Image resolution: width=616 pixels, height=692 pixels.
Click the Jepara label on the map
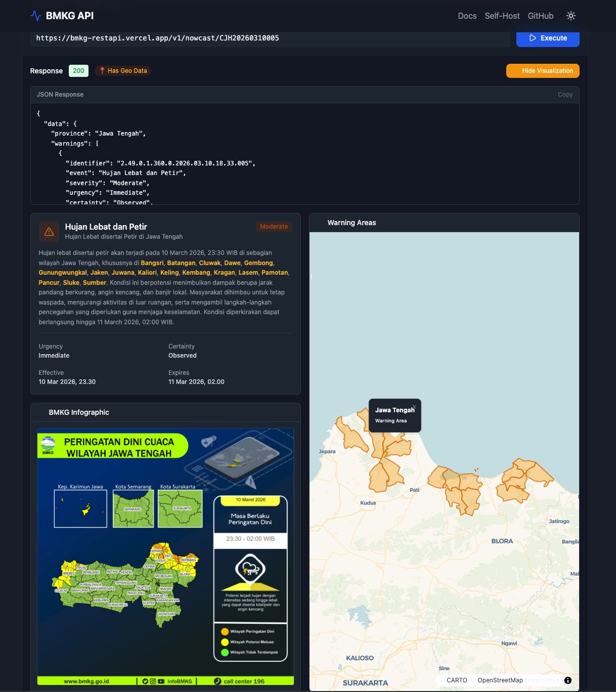(x=327, y=452)
